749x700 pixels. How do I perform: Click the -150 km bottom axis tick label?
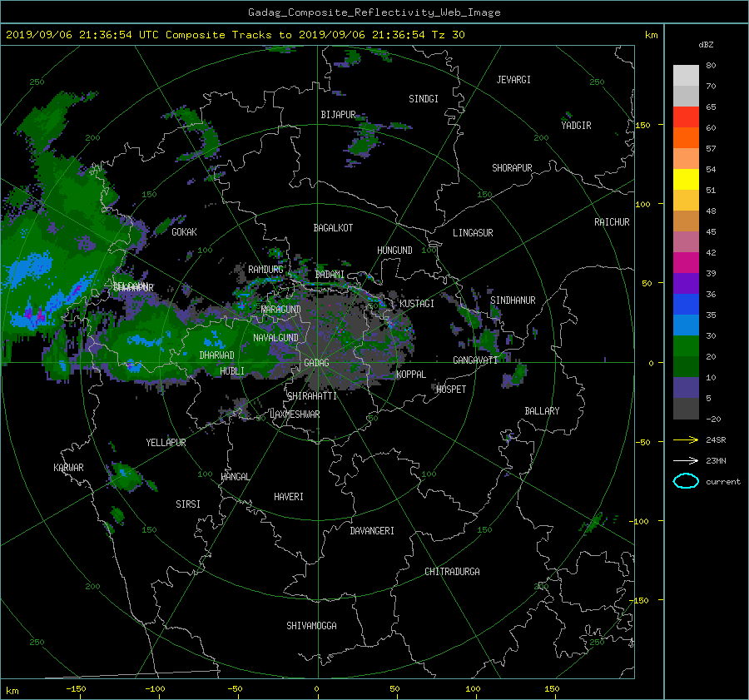pyautogui.click(x=76, y=688)
